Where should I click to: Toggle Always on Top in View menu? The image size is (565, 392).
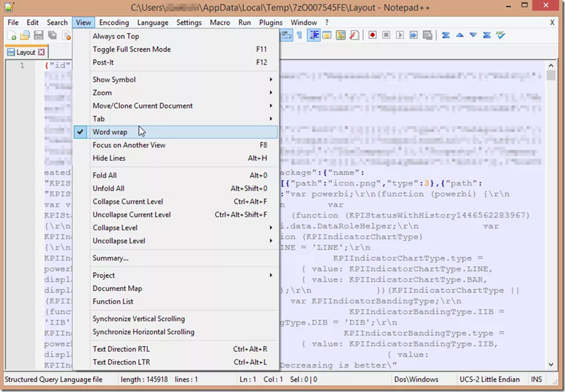coord(176,36)
